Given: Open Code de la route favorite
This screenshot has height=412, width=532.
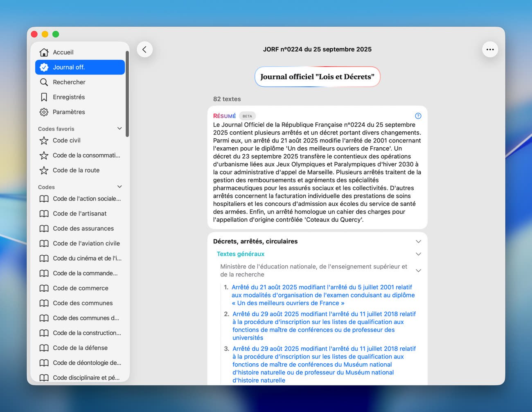Looking at the screenshot, I should pyautogui.click(x=80, y=170).
